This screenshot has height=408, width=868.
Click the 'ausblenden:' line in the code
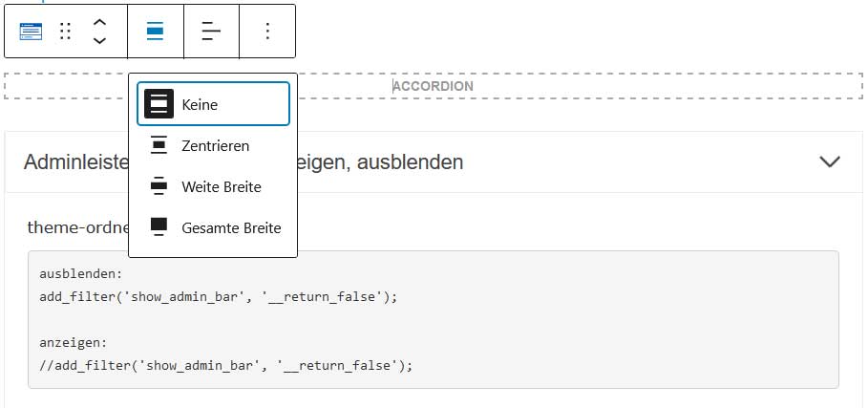[81, 274]
